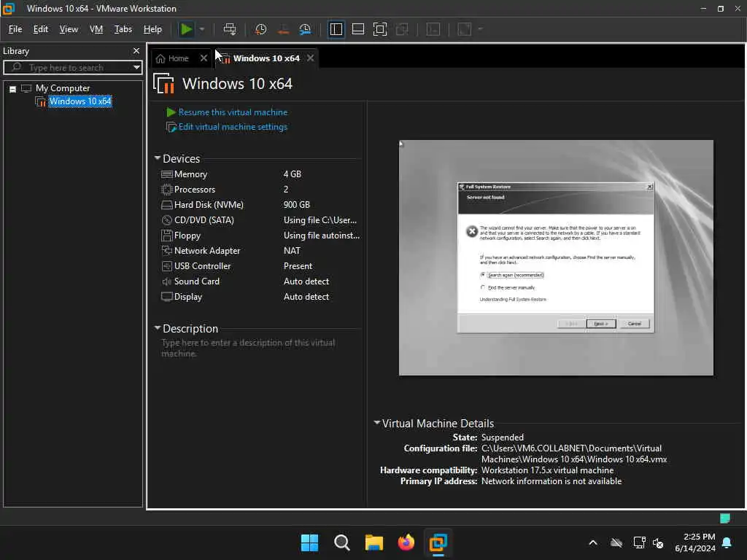
Task: Open Windows taskbar search
Action: coord(341,542)
